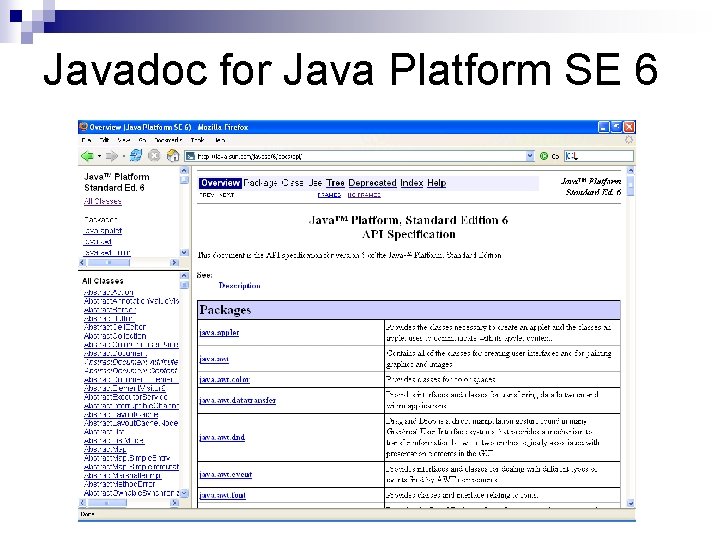Open the Description link under See
Viewport: 720px width, 540px height.
click(239, 286)
